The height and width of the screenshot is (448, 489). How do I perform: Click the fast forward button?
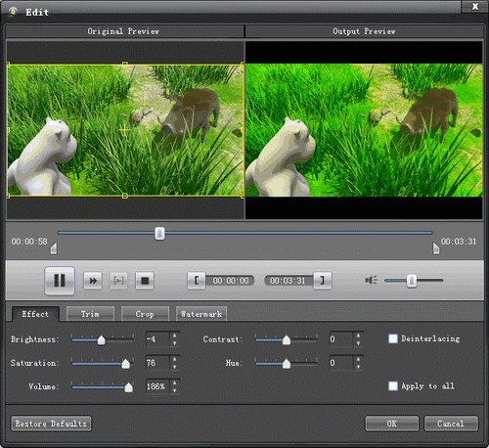point(93,281)
